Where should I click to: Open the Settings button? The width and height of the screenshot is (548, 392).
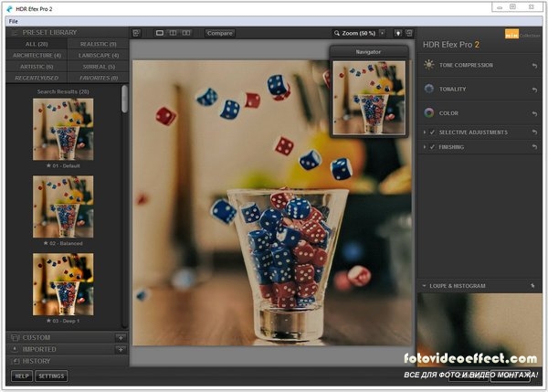pyautogui.click(x=51, y=376)
